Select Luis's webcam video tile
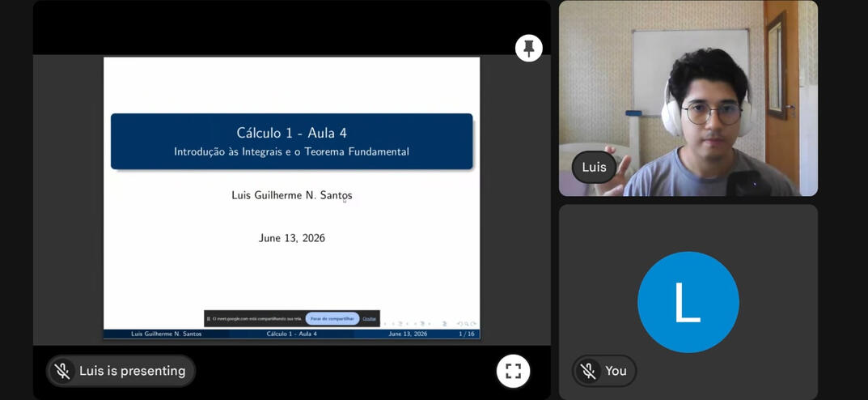 coord(688,98)
